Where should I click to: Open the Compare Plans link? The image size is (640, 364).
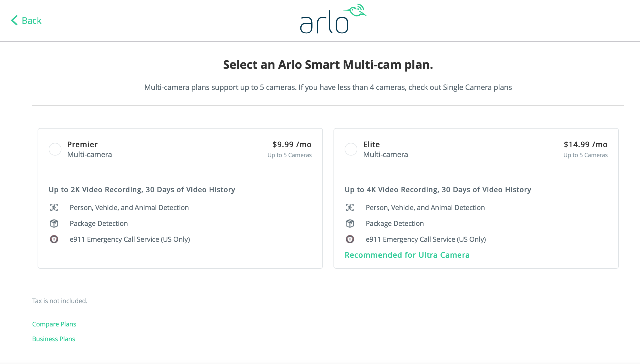click(54, 324)
